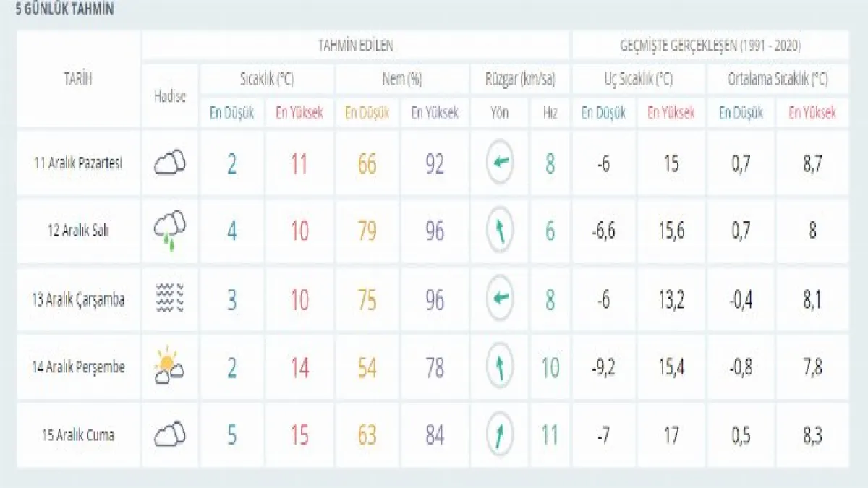The image size is (868, 488).
Task: Click the '14 Aralık Perşembe' date cell
Action: pyautogui.click(x=78, y=367)
